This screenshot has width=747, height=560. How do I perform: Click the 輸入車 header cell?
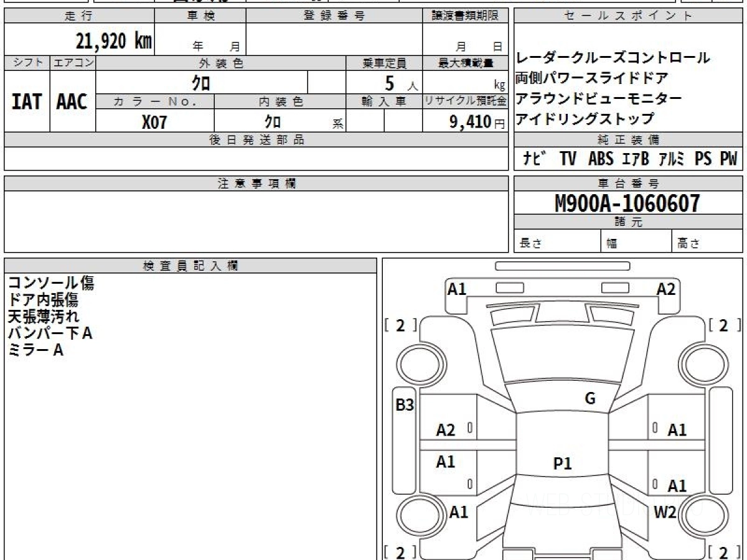pos(384,101)
